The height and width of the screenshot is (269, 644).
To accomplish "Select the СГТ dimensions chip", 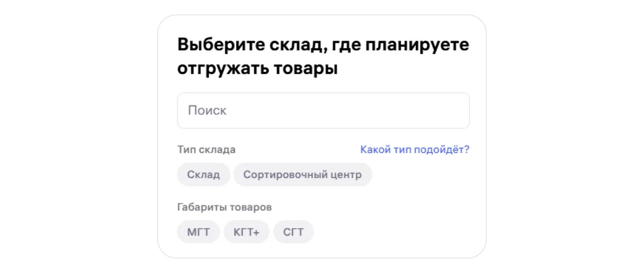I will click(293, 232).
